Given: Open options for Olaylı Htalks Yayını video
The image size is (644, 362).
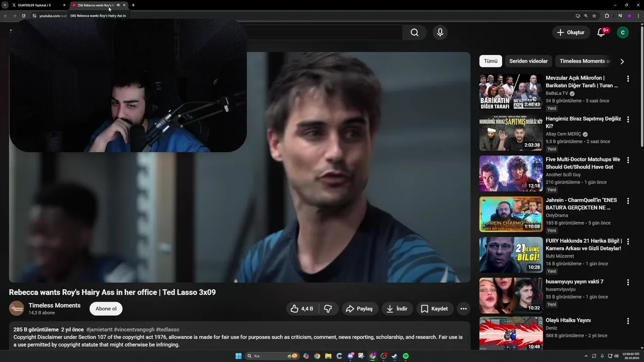Looking at the screenshot, I should (x=628, y=321).
